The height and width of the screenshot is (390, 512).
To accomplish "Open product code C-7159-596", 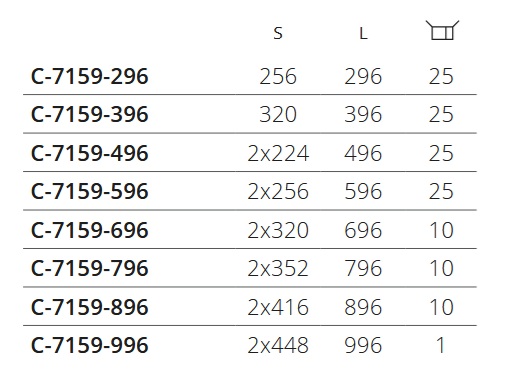I will tap(89, 191).
